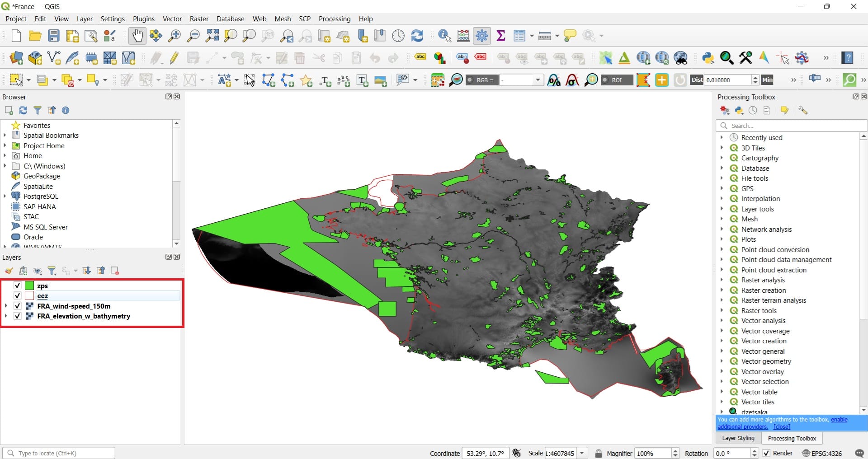Open the Messages log speech bubble icon
The image size is (868, 459).
click(x=859, y=453)
